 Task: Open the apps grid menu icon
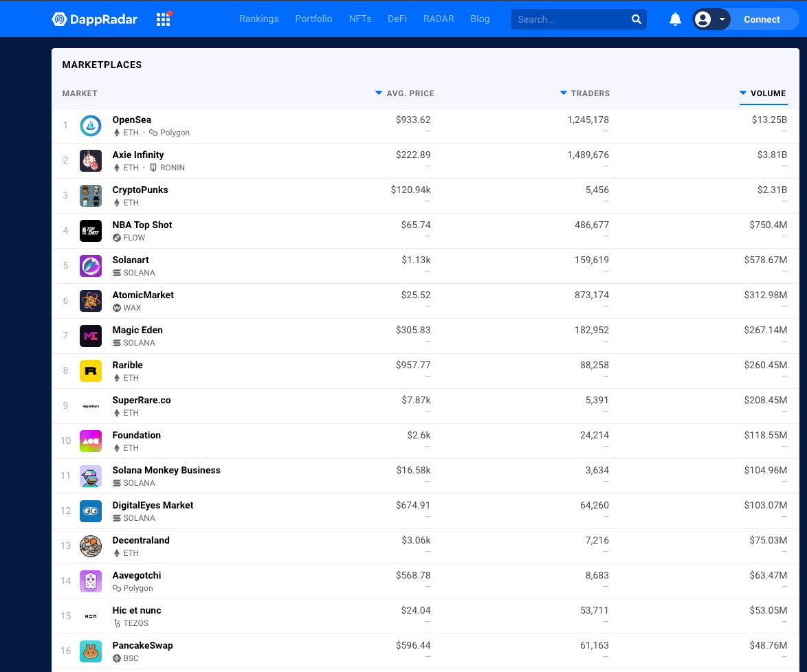pos(163,19)
